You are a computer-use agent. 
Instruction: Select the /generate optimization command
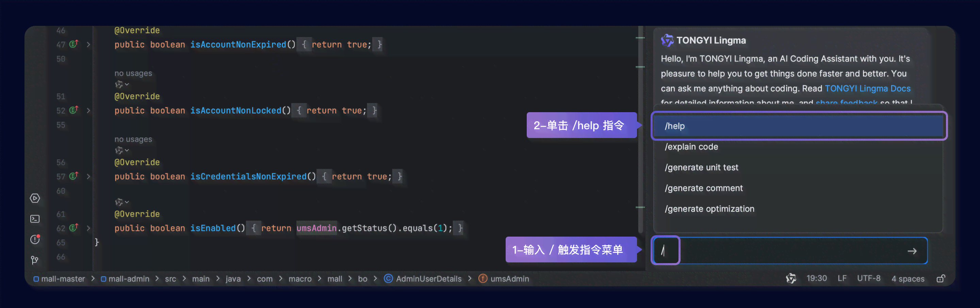tap(798, 209)
